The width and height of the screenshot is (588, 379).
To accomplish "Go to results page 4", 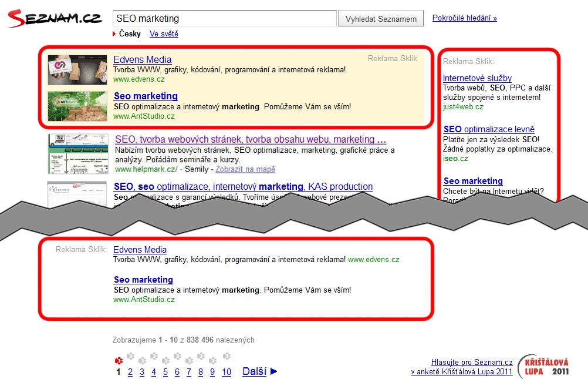I will coord(154,372).
